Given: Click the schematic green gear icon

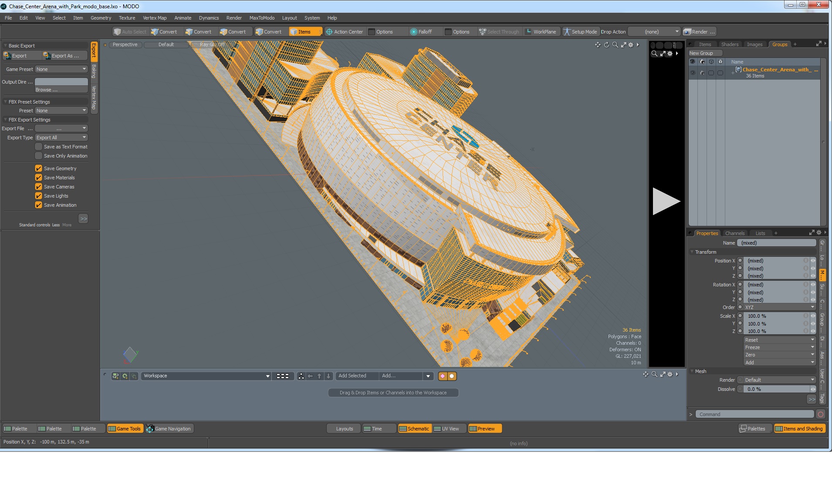Looking at the screenshot, I should (x=125, y=376).
